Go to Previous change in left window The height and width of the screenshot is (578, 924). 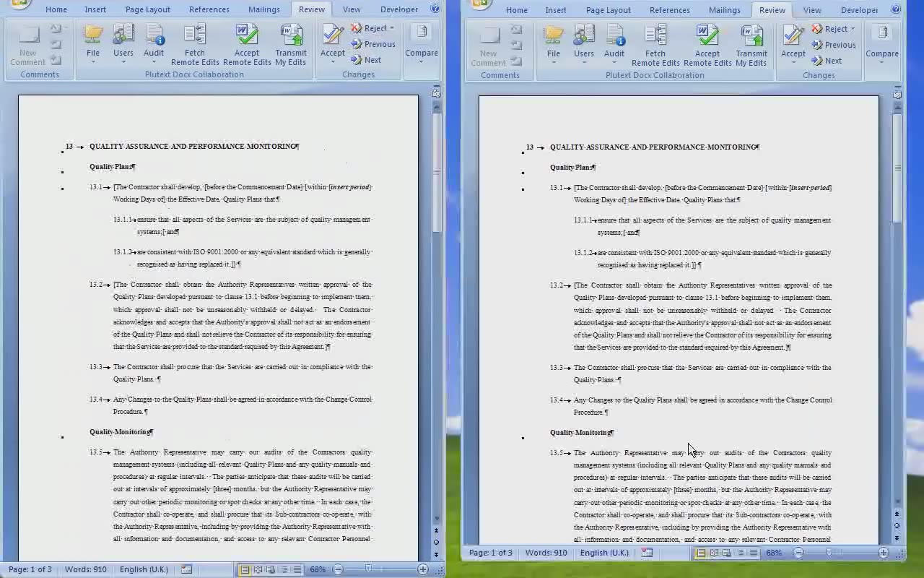click(x=373, y=44)
